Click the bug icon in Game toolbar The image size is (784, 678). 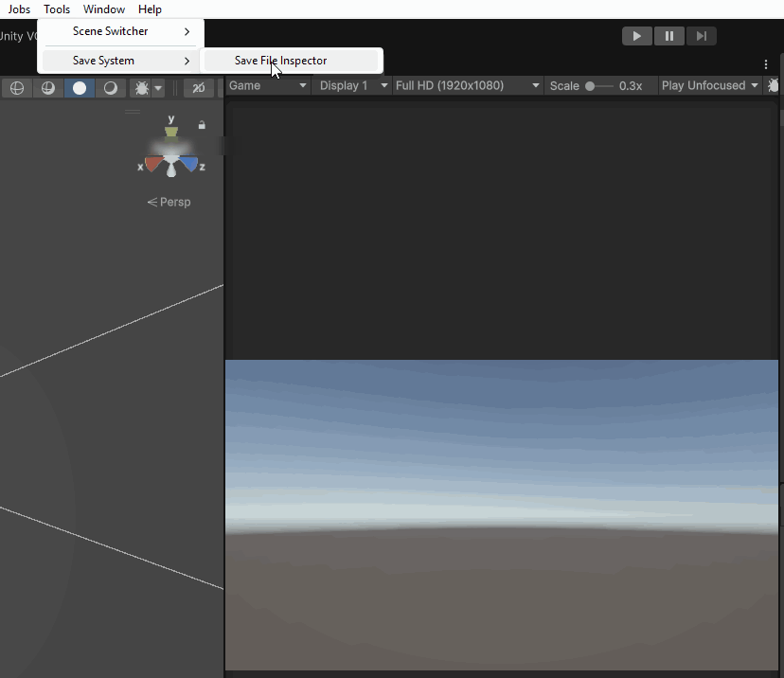tap(773, 85)
